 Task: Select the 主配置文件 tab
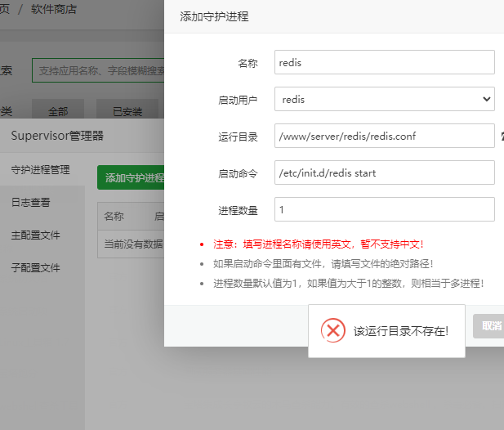pos(35,235)
